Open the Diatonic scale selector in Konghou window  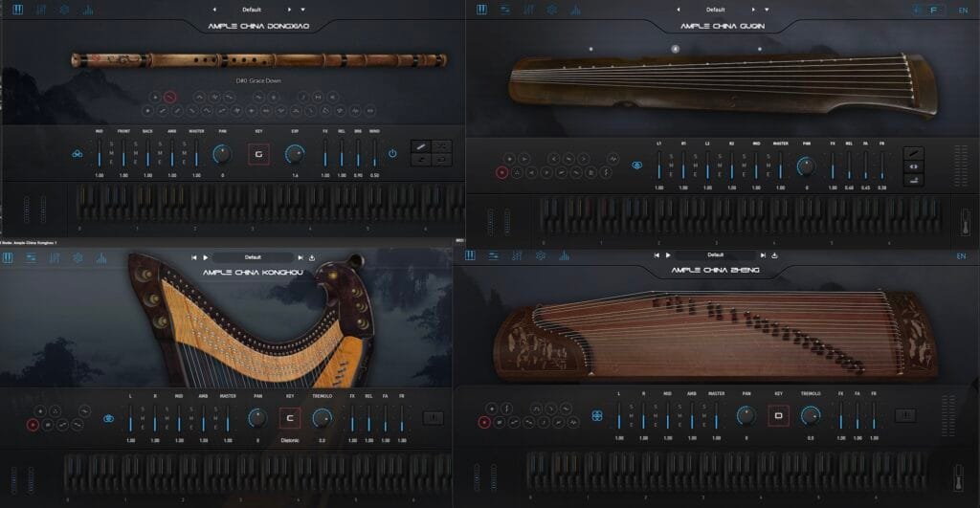[x=290, y=440]
